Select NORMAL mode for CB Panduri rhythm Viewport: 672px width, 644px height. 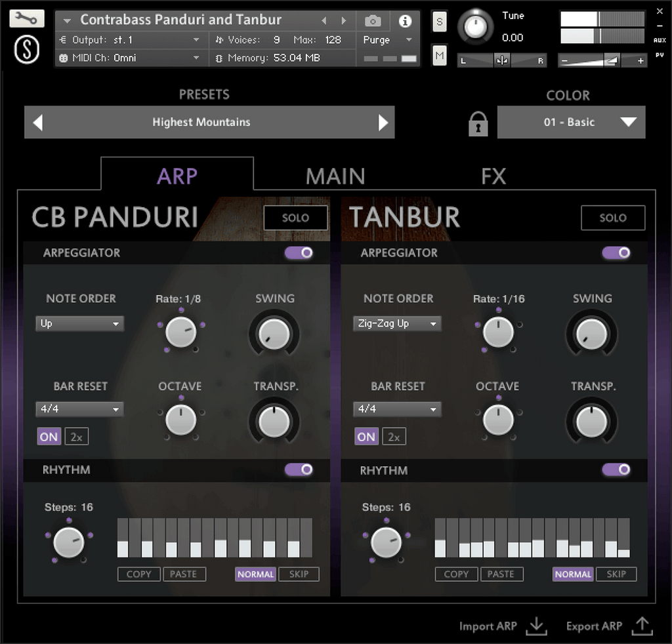[255, 574]
